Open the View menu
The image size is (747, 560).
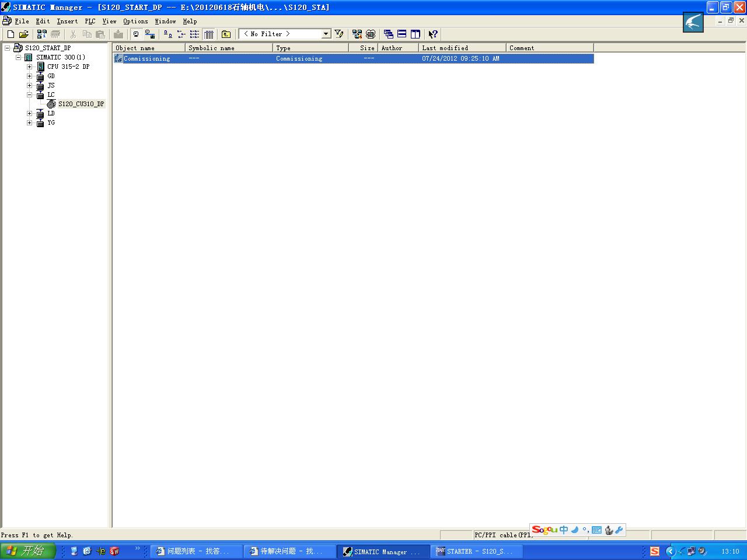tap(109, 21)
